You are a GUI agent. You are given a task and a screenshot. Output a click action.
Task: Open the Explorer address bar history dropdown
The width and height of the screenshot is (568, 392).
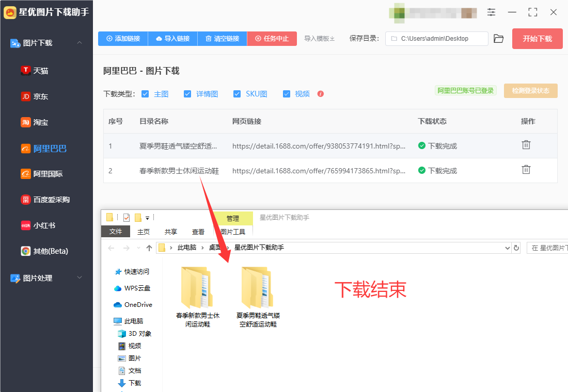tap(507, 248)
